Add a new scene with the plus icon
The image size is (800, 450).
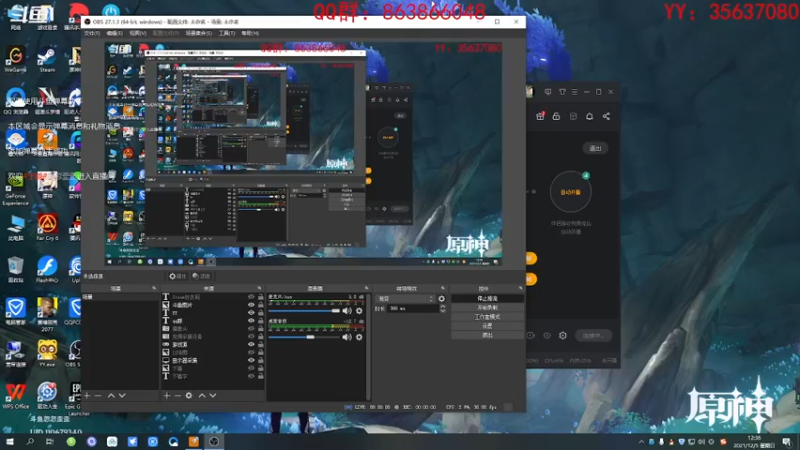pos(87,395)
